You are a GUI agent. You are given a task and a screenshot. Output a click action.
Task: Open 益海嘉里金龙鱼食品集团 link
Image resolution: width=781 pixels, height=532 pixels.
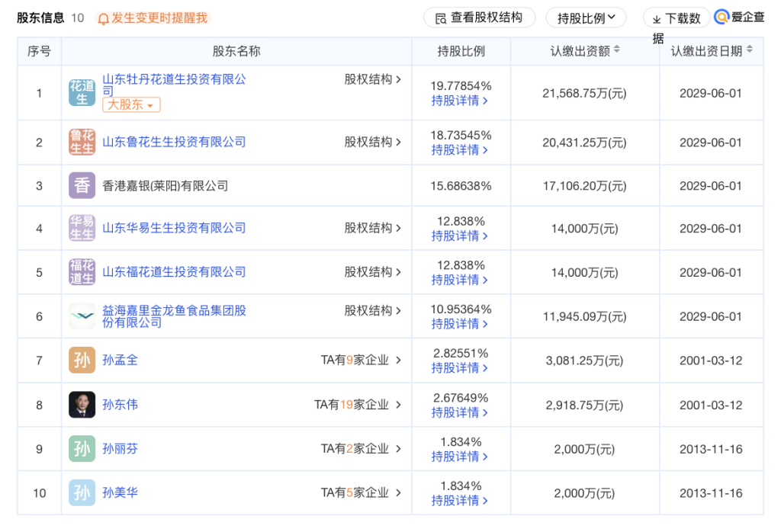coord(174,316)
